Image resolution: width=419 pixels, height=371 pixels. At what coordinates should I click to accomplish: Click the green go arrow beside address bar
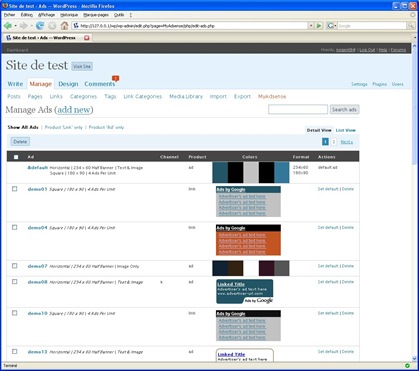pyautogui.click(x=319, y=26)
